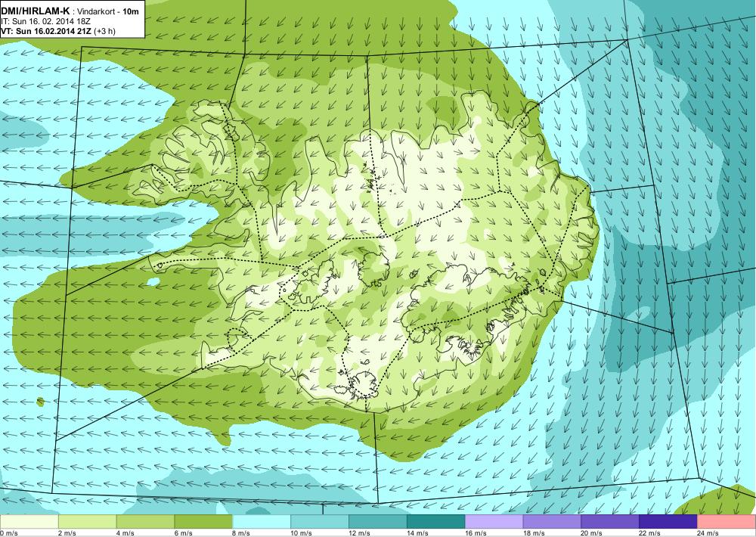Click the "2 m/s" legend label

click(x=67, y=533)
